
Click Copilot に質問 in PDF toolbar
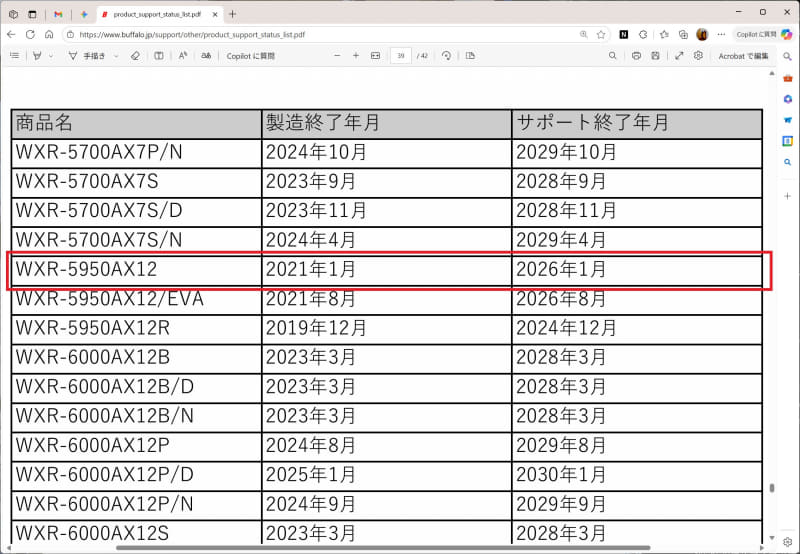pyautogui.click(x=251, y=56)
